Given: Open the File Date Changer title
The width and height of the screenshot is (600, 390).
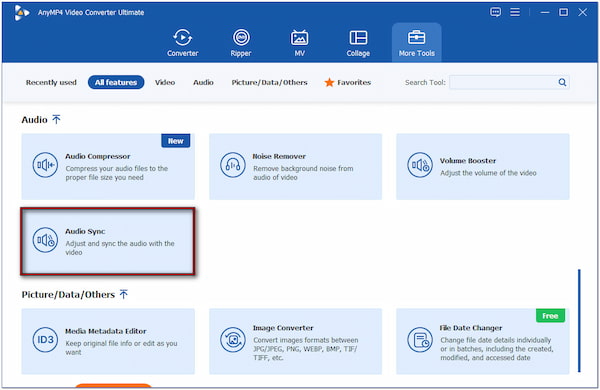Looking at the screenshot, I should click(471, 328).
